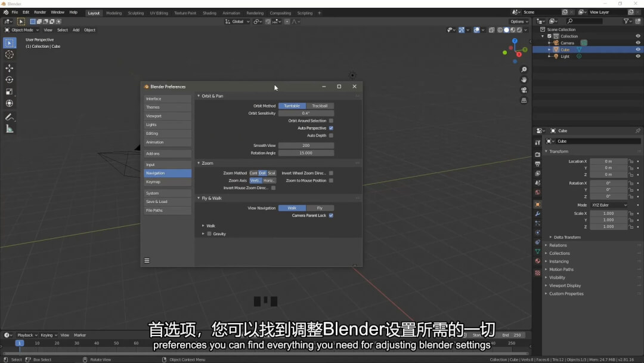Open the Material properties tab
The height and width of the screenshot is (363, 644).
538,261
